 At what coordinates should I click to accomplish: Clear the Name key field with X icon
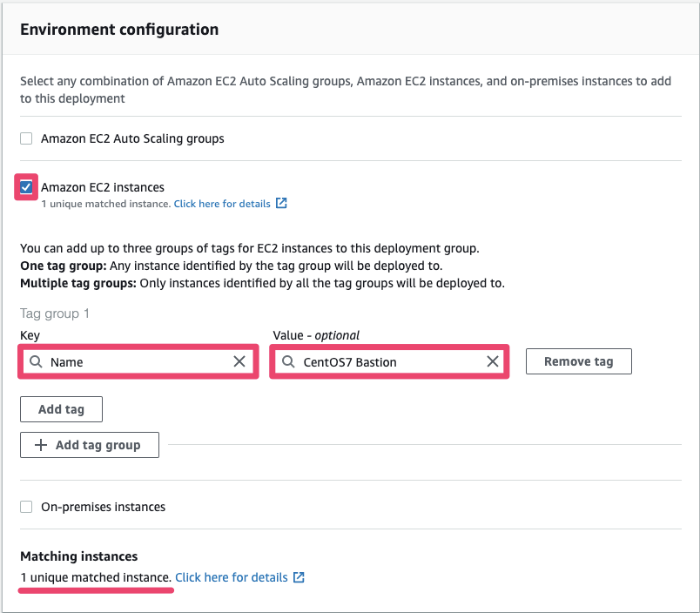[x=239, y=362]
